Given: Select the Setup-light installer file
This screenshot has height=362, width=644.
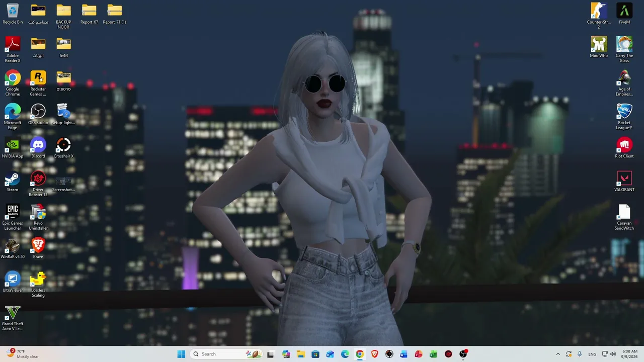Looking at the screenshot, I should (x=63, y=114).
